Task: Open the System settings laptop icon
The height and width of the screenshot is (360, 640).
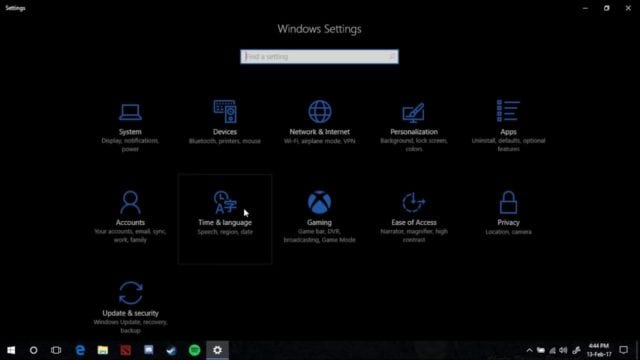Action: (x=130, y=112)
